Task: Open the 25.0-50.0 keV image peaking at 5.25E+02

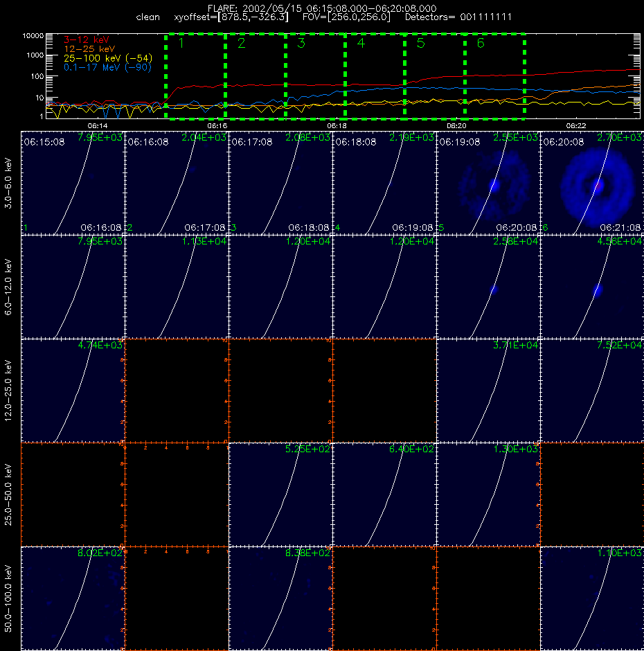Action: [280, 494]
